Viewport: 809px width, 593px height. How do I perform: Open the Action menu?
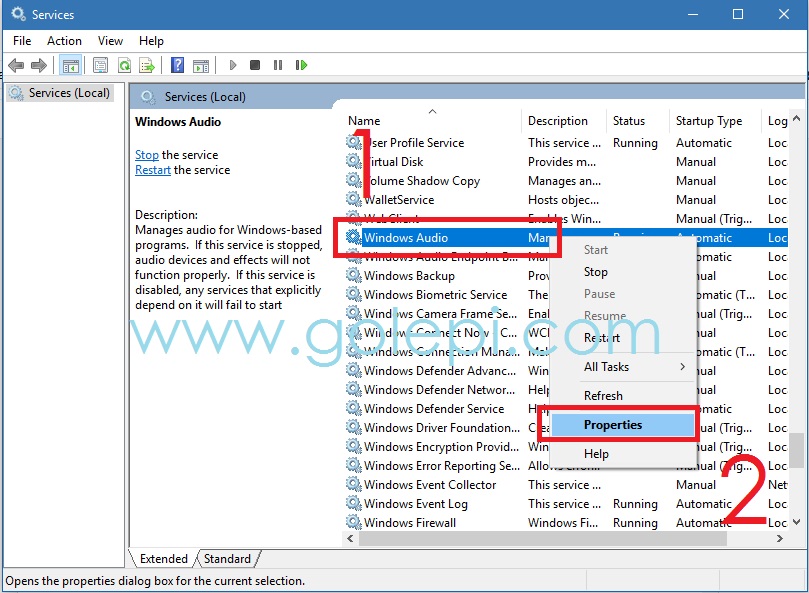(64, 41)
